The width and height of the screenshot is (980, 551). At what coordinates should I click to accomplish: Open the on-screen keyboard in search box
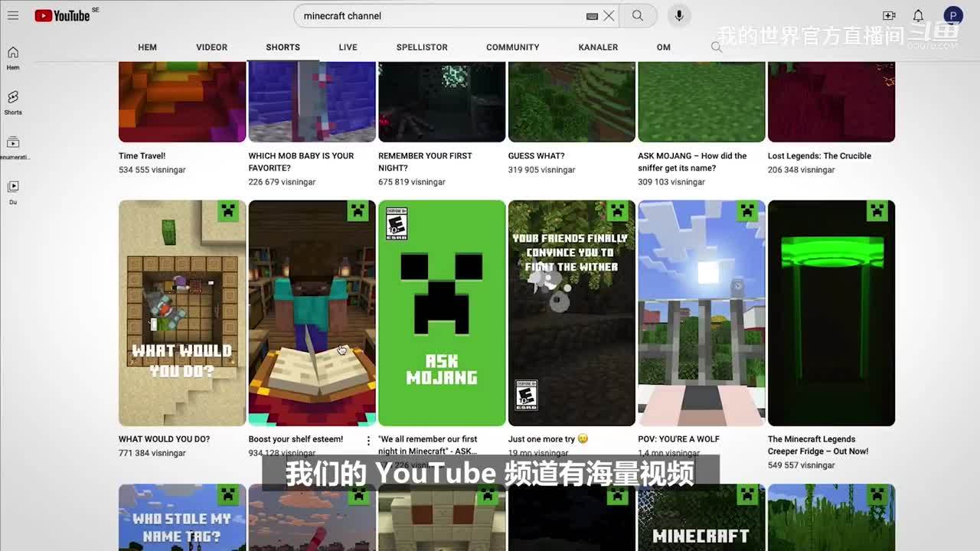pyautogui.click(x=592, y=16)
